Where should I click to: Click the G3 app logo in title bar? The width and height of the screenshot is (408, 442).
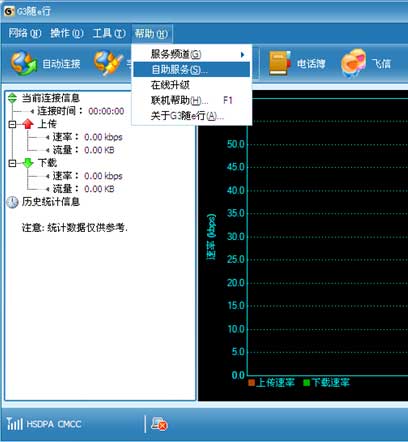pos(9,11)
